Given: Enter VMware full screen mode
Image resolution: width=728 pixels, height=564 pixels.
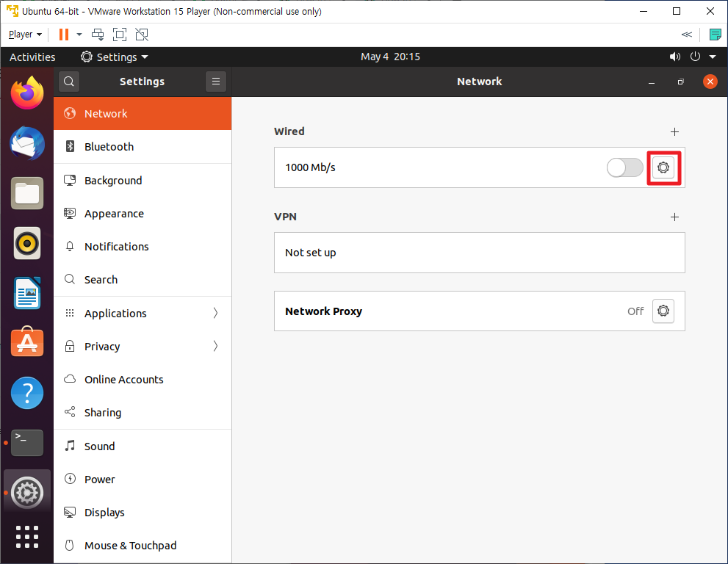Looking at the screenshot, I should pyautogui.click(x=120, y=35).
